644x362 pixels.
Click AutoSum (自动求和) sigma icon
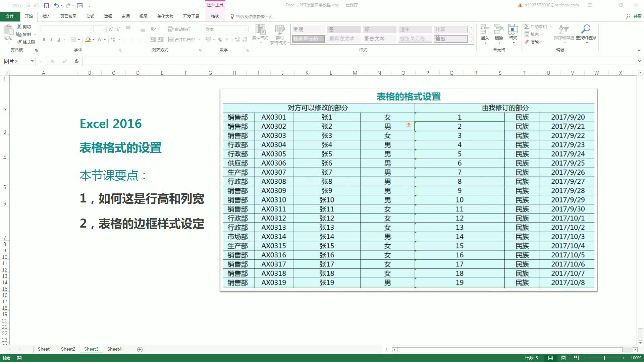[x=527, y=26]
